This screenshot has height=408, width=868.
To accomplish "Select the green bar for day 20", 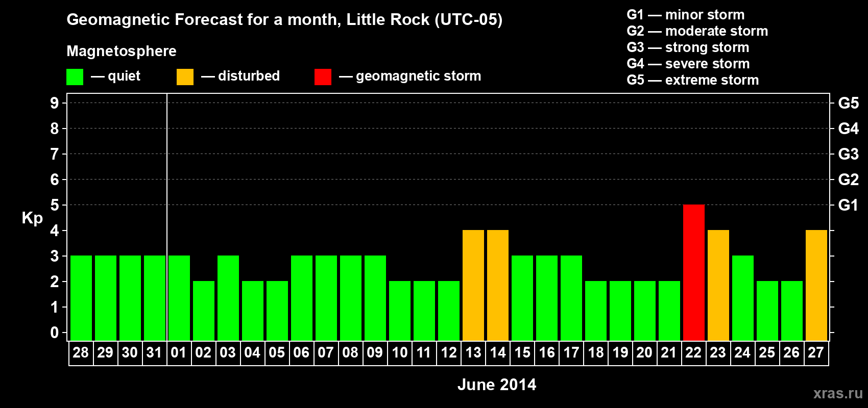I will click(645, 311).
